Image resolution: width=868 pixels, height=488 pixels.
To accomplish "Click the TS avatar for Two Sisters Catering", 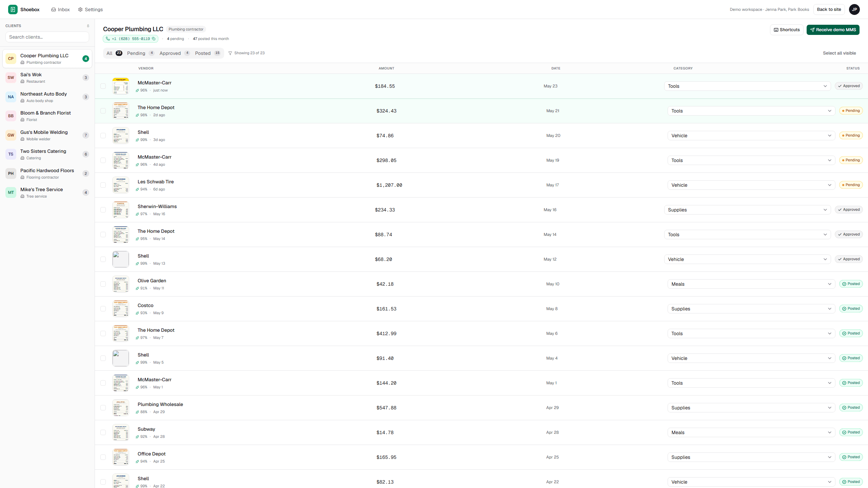I will click(11, 154).
